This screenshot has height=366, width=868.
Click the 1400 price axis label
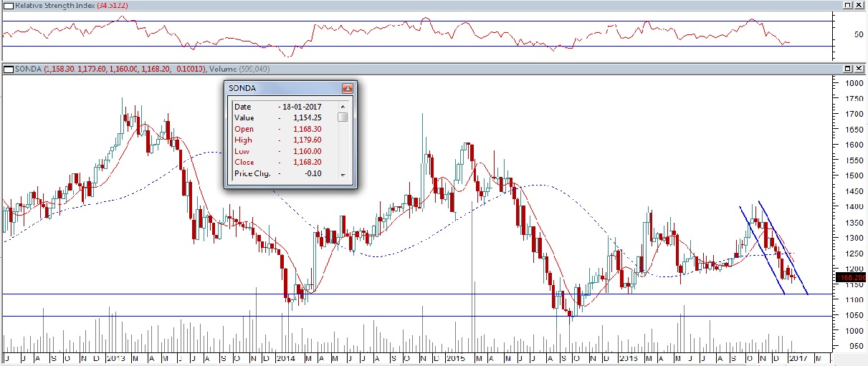pyautogui.click(x=854, y=206)
